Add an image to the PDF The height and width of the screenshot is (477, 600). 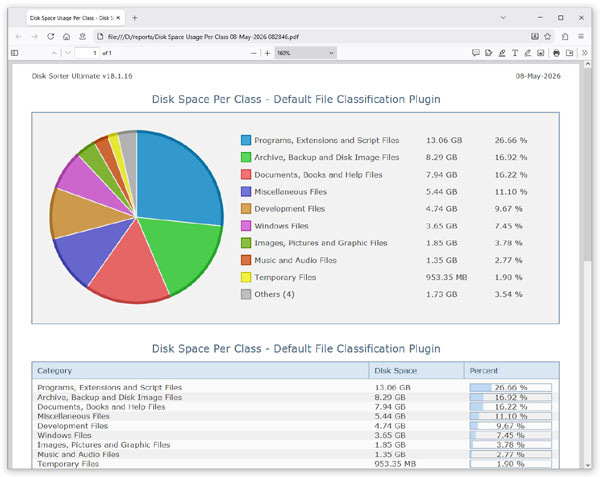tap(540, 53)
